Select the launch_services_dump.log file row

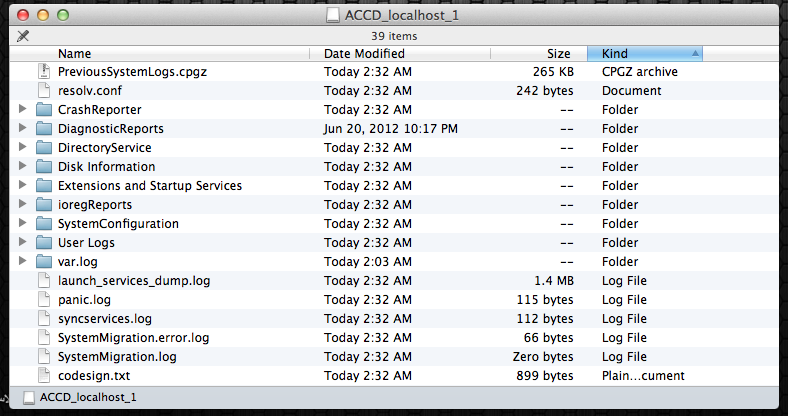(134, 281)
